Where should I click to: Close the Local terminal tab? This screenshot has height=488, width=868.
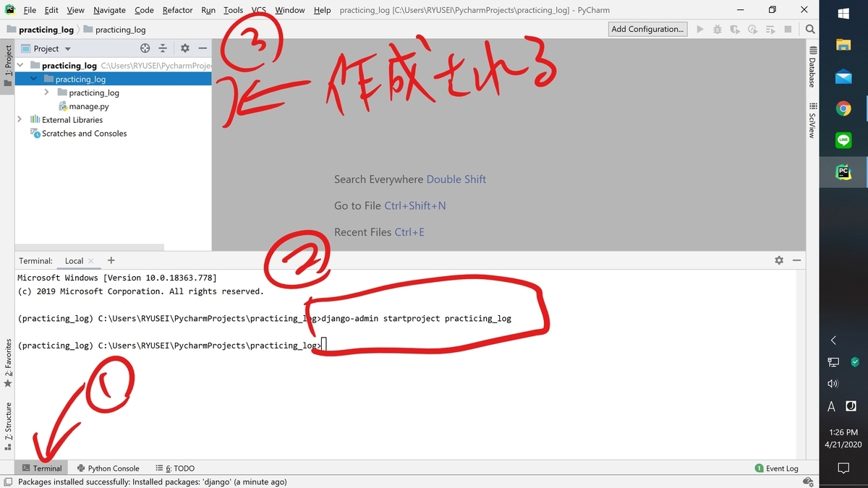point(90,261)
